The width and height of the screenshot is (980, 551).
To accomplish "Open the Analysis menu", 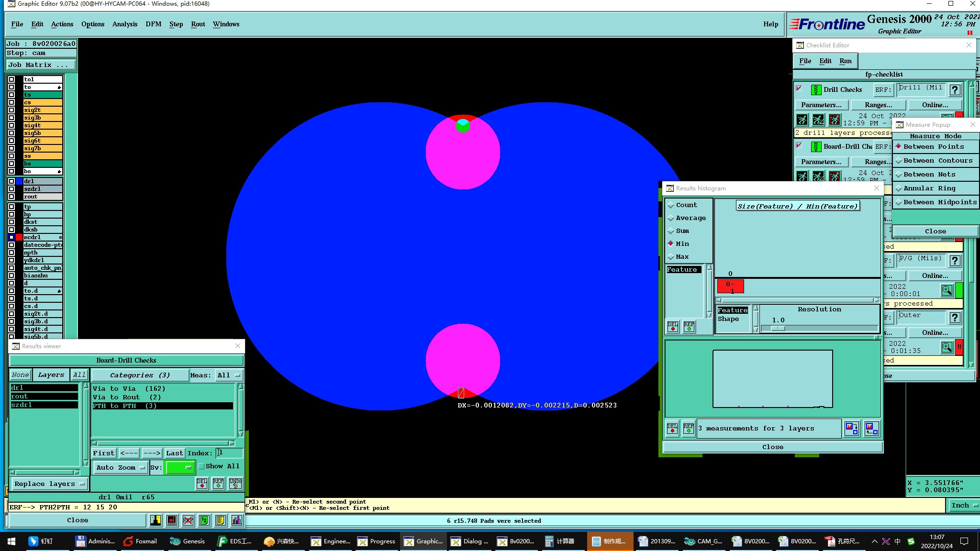I will click(124, 24).
